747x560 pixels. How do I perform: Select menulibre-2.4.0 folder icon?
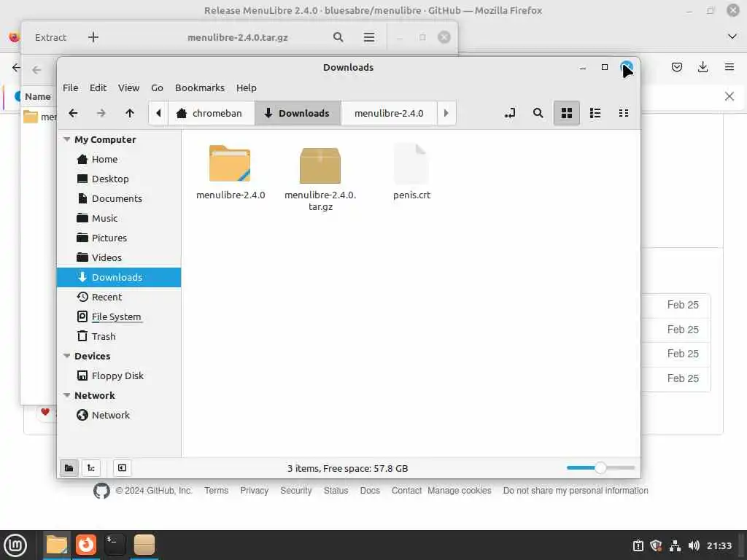click(x=230, y=163)
